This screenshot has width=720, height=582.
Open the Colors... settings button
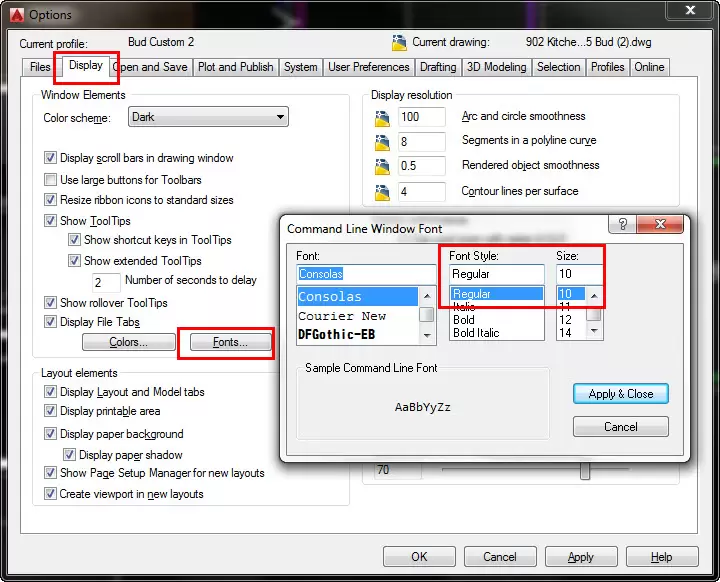128,343
